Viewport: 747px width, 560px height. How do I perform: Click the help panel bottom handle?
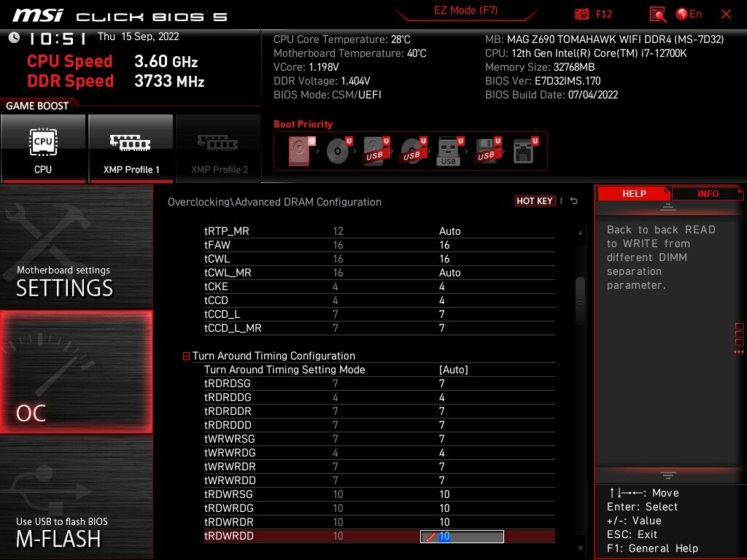click(x=668, y=475)
